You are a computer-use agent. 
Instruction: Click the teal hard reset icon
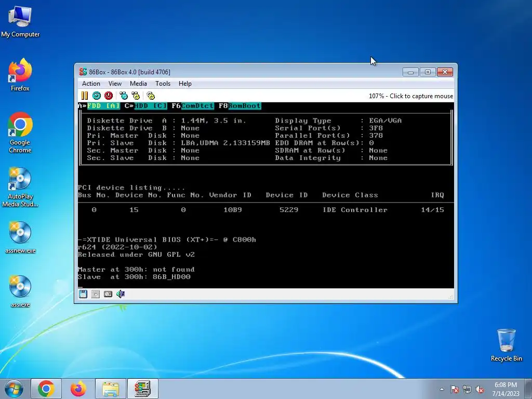pyautogui.click(x=96, y=96)
